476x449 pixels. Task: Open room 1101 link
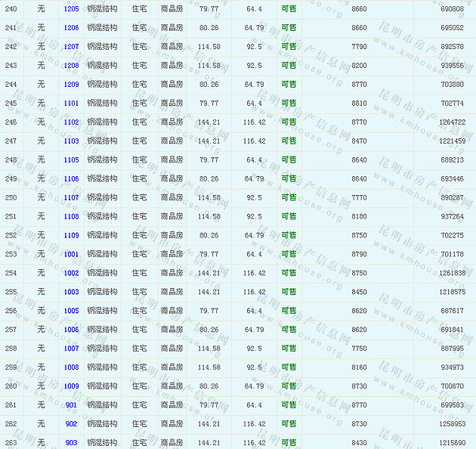71,103
